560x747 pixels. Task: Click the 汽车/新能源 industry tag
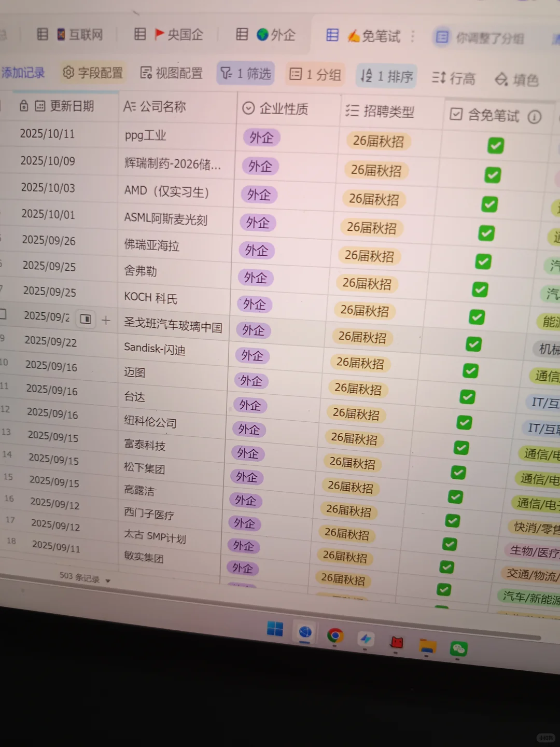coord(530,597)
